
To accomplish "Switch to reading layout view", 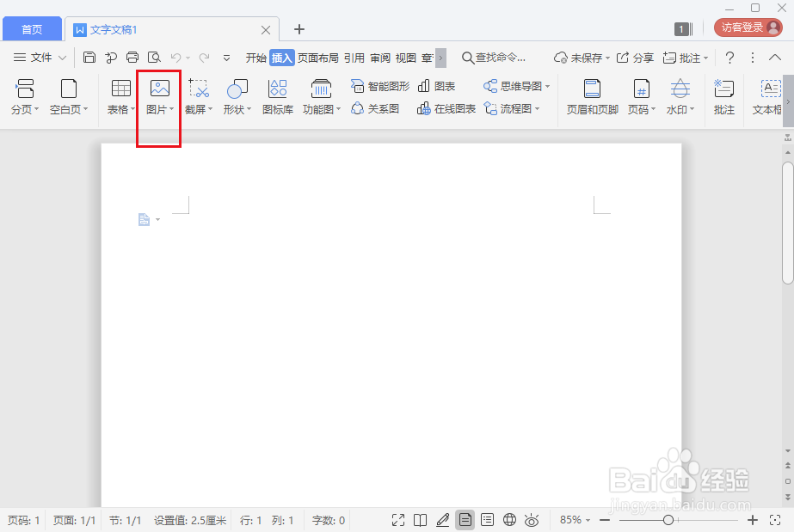I will pyautogui.click(x=421, y=520).
